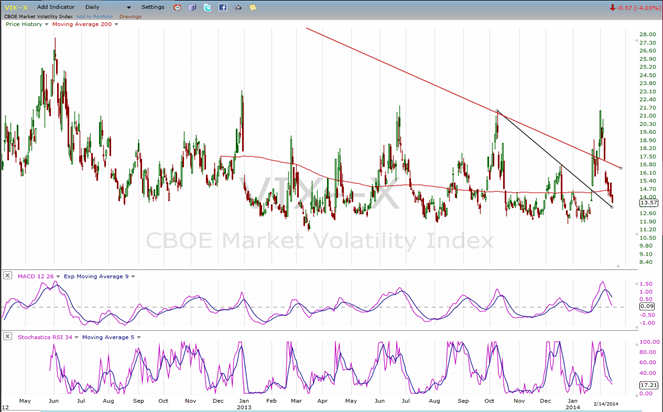Select trendline anchor at October peak
This screenshot has width=663, height=412.
coord(498,111)
